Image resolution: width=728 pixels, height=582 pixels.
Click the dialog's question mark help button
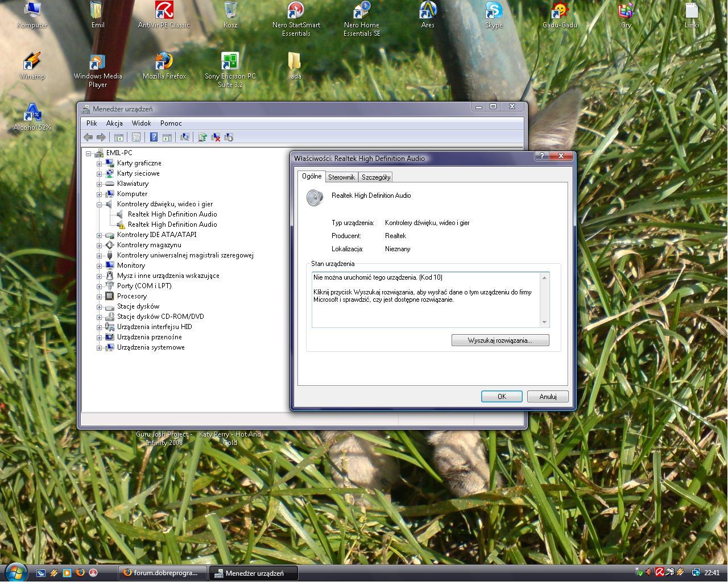pos(542,156)
